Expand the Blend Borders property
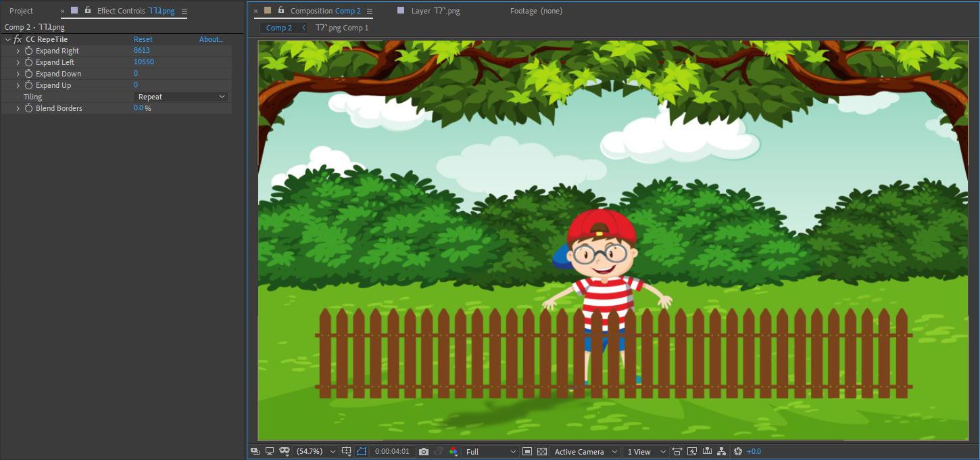The width and height of the screenshot is (980, 460). pyautogui.click(x=18, y=108)
